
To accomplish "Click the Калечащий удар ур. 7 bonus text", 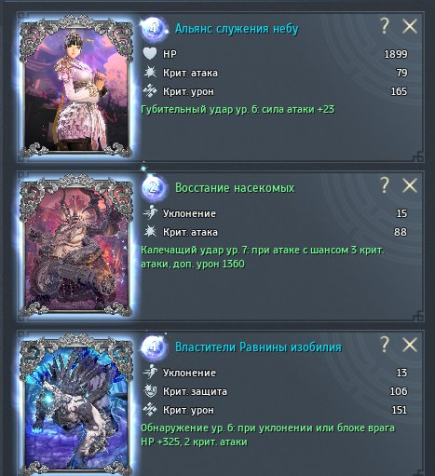I will [262, 257].
